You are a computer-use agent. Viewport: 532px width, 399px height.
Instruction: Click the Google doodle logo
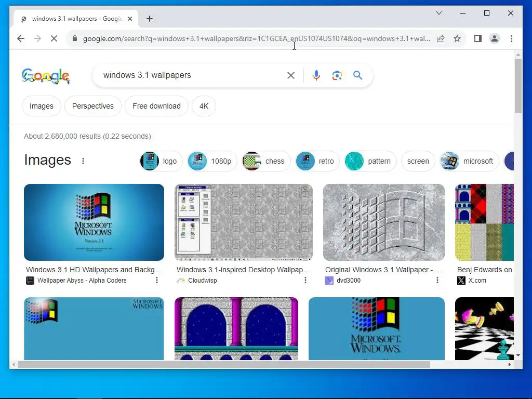(46, 76)
